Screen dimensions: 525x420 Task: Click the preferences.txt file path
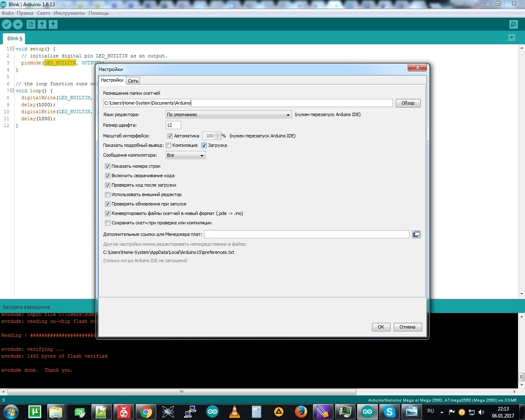[169, 252]
